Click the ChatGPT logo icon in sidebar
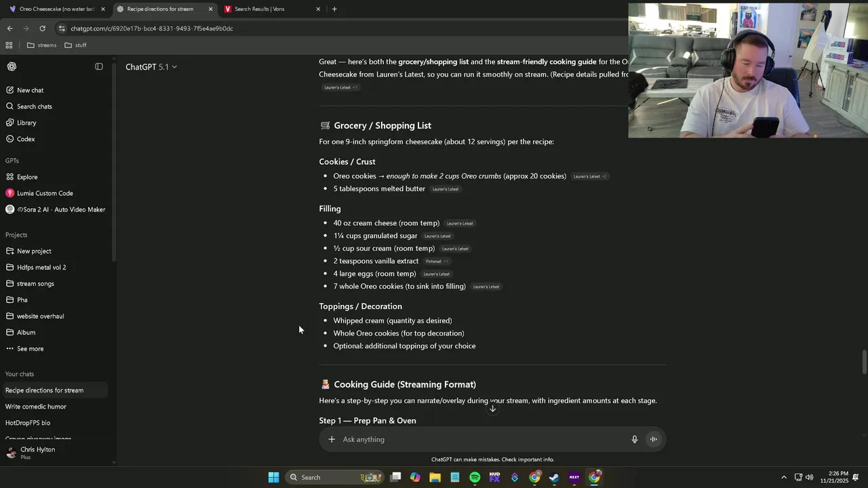Viewport: 868px width, 488px height. pos(12,66)
